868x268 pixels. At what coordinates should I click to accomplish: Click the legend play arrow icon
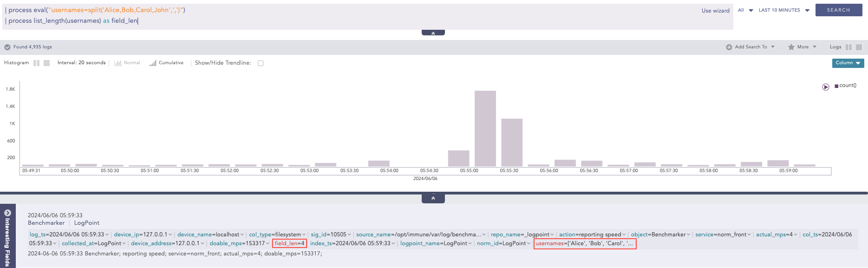[826, 87]
